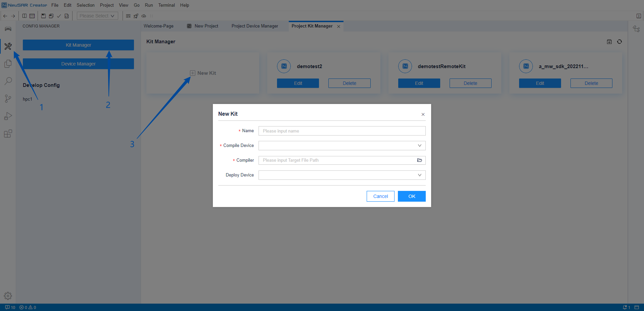Click the refresh icon in Kit Manager header

(619, 42)
